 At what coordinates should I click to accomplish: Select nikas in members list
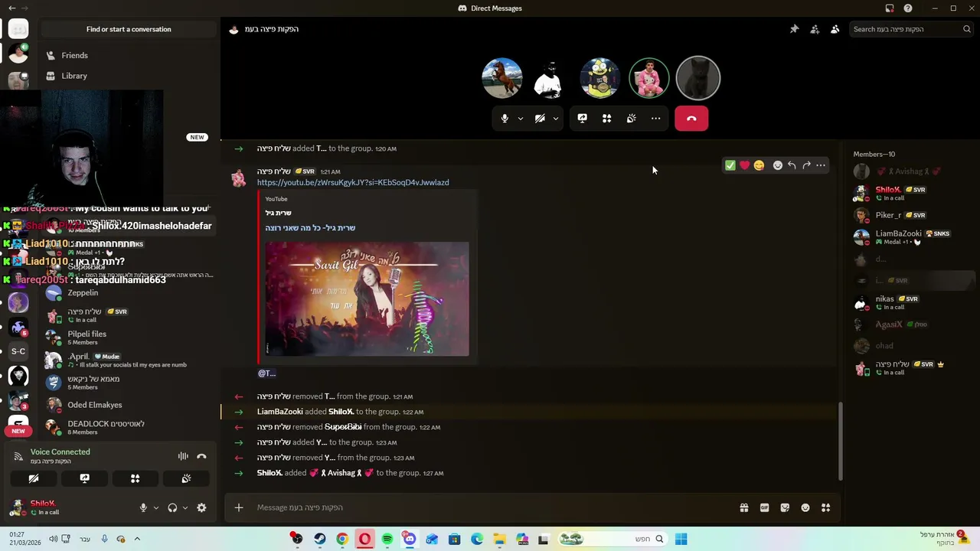pyautogui.click(x=911, y=302)
